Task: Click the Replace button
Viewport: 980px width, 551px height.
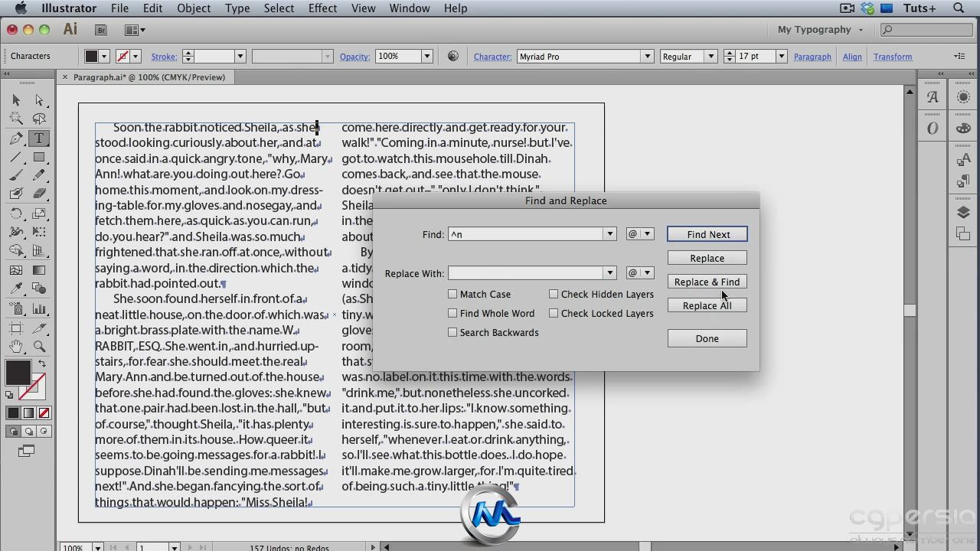Action: [x=707, y=258]
